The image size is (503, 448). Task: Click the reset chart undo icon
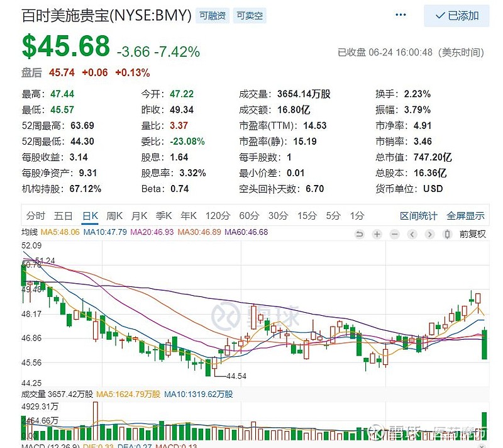coord(360,233)
